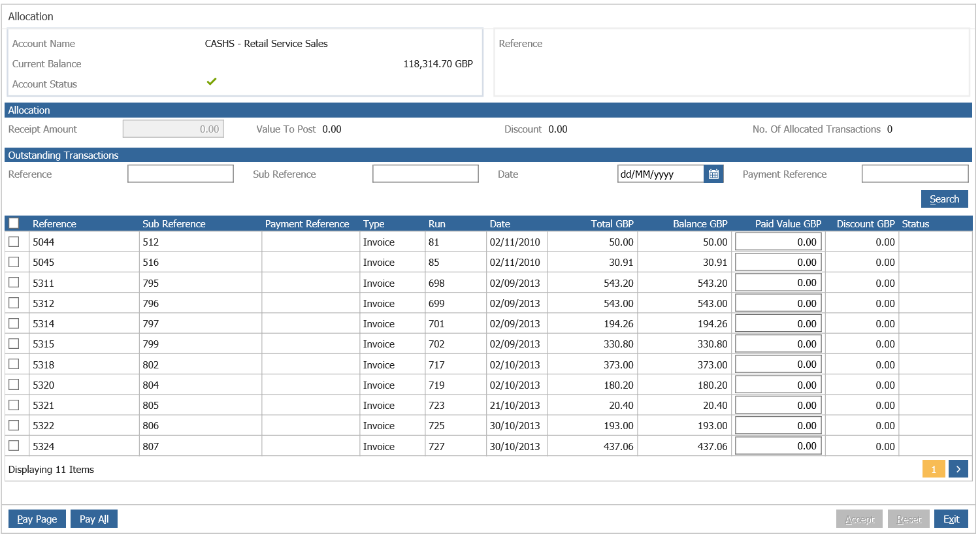Go to next page arrow
This screenshot has width=980, height=535.
click(958, 469)
